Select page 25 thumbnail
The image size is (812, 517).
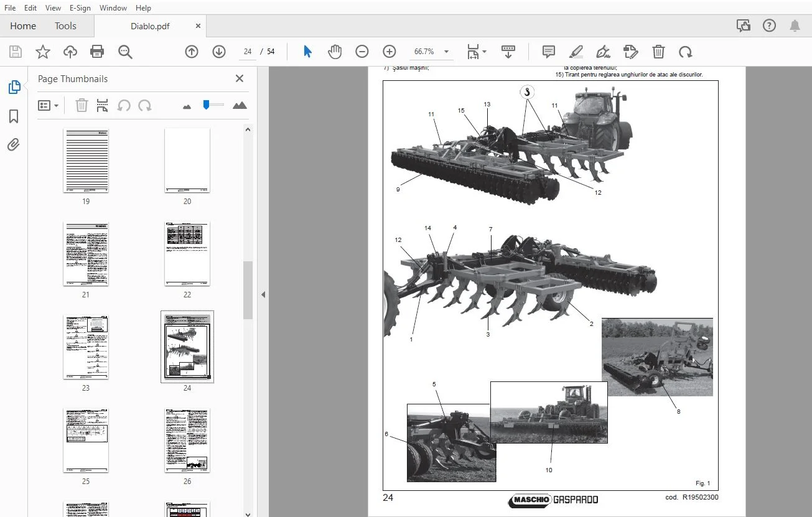pyautogui.click(x=86, y=440)
